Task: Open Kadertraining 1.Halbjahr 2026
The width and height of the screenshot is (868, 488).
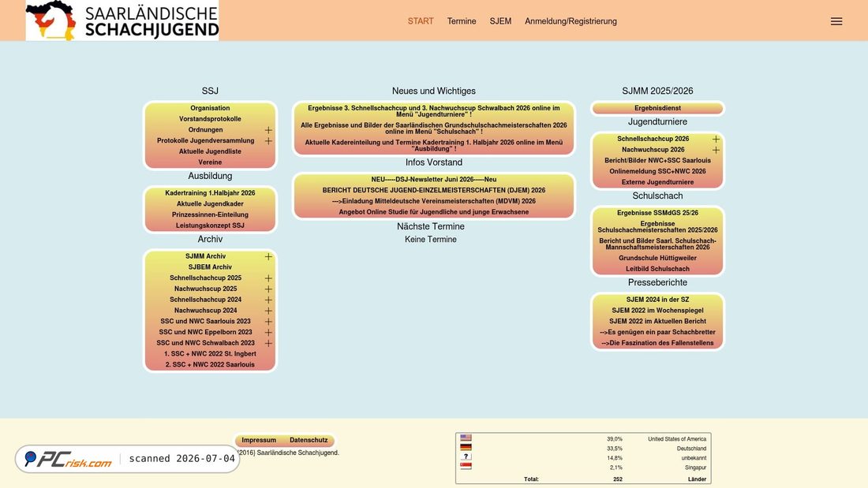Action: pyautogui.click(x=210, y=193)
